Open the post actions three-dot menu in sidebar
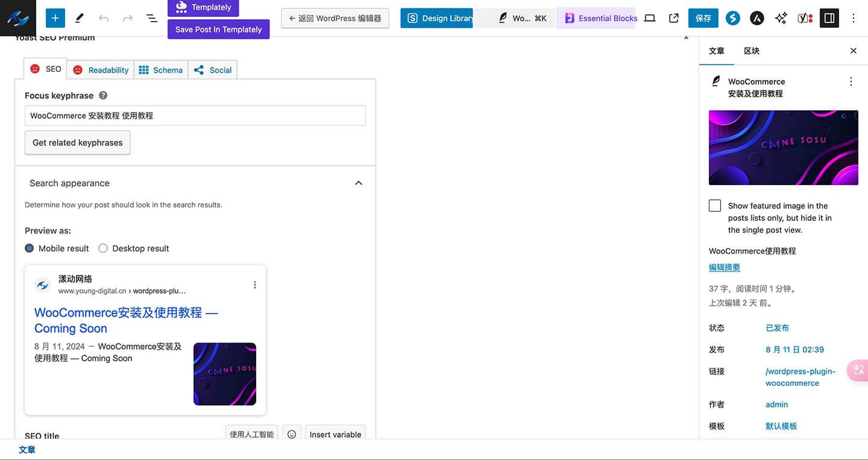The image size is (868, 460). [851, 81]
